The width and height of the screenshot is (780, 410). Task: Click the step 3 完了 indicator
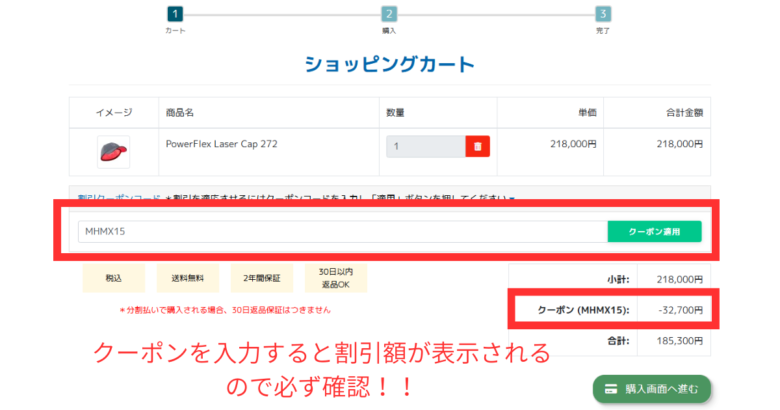603,14
